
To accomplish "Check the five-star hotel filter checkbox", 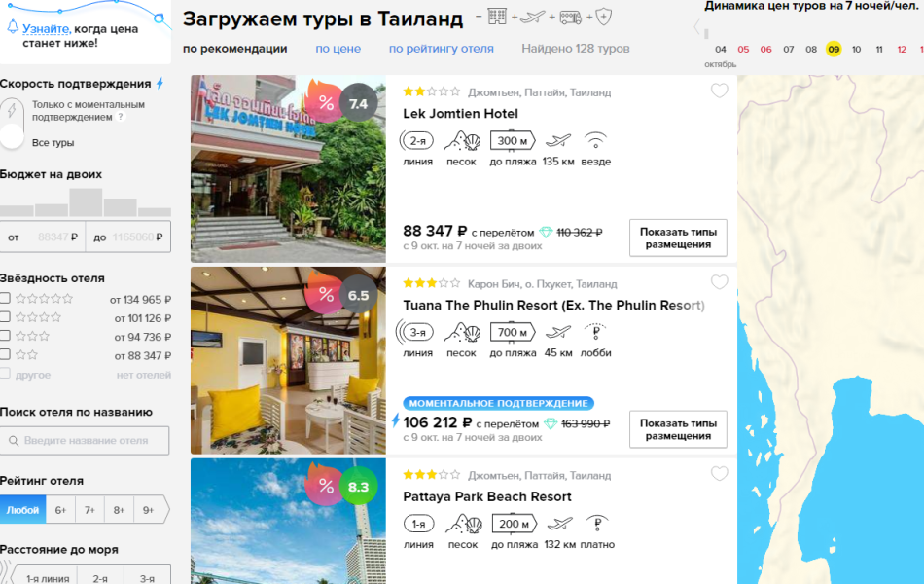I will pos(6,299).
